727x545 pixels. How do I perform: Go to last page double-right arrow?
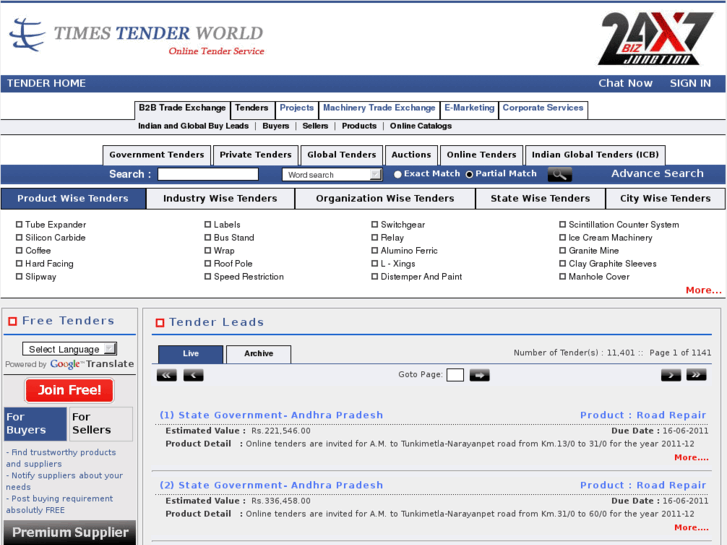[696, 375]
